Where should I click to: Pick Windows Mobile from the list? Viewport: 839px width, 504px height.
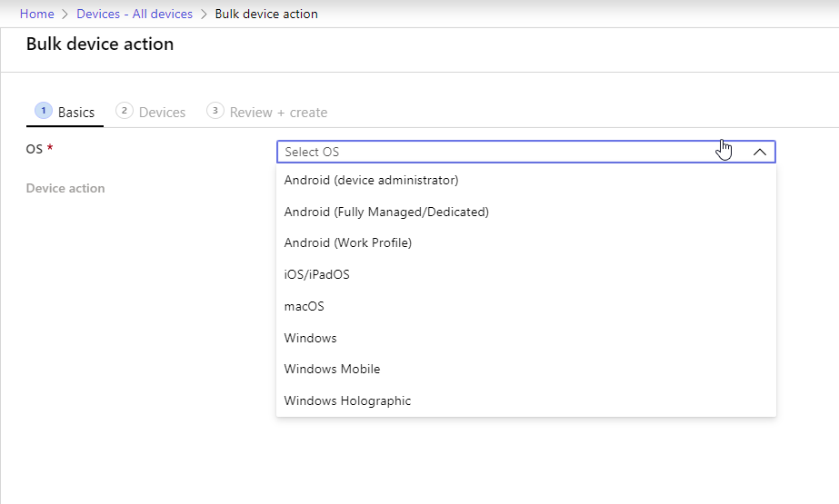point(332,369)
